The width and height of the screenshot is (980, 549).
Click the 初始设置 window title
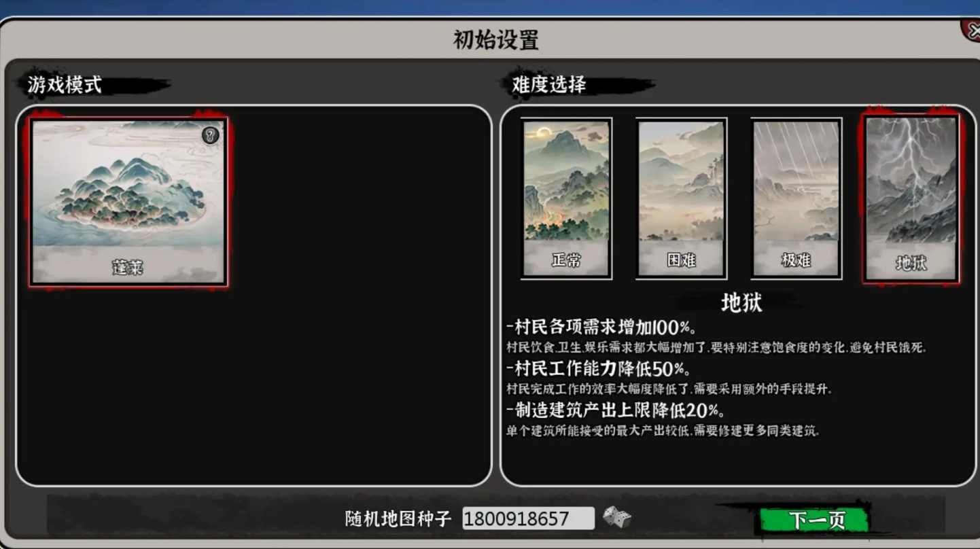point(495,39)
